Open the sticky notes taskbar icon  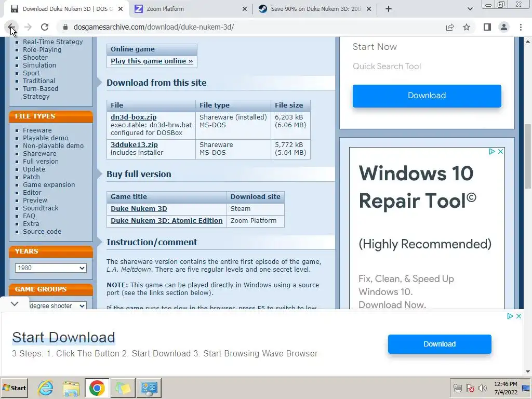[123, 388]
